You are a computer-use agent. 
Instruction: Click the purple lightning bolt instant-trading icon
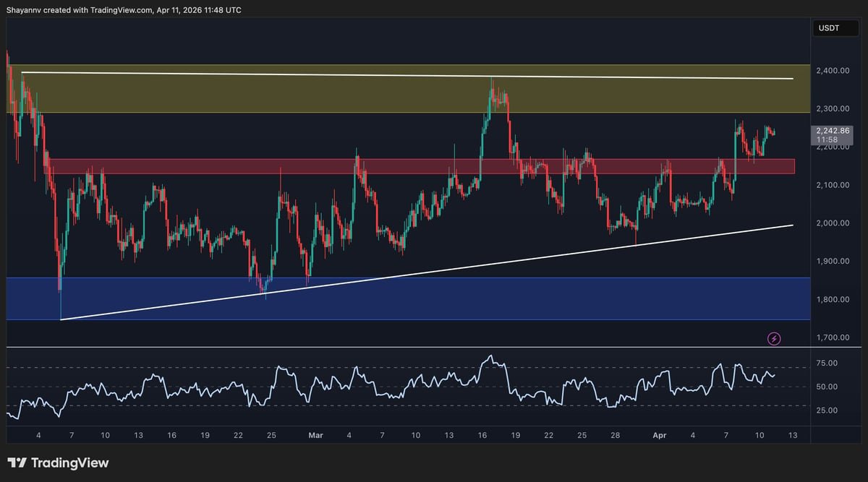[x=774, y=338]
